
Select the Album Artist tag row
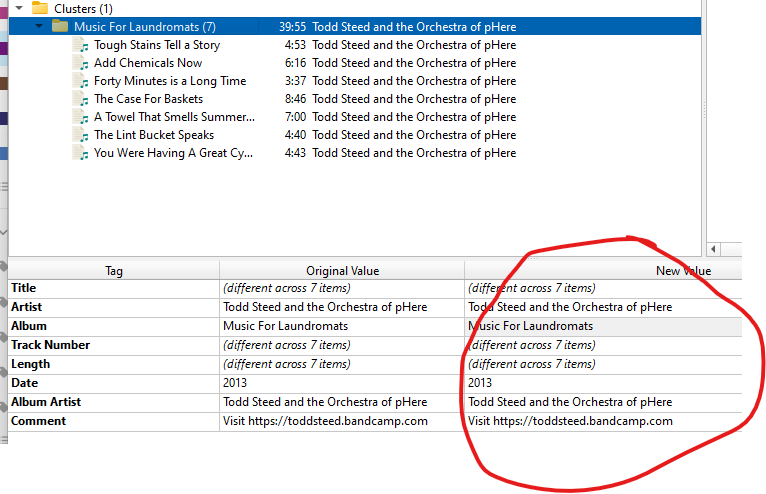pyautogui.click(x=375, y=403)
